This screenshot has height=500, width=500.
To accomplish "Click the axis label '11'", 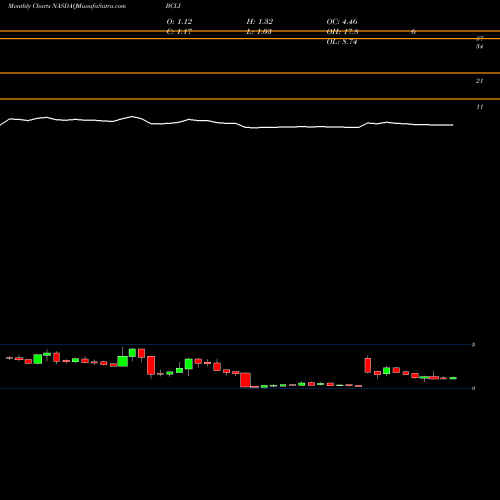I will (479, 107).
